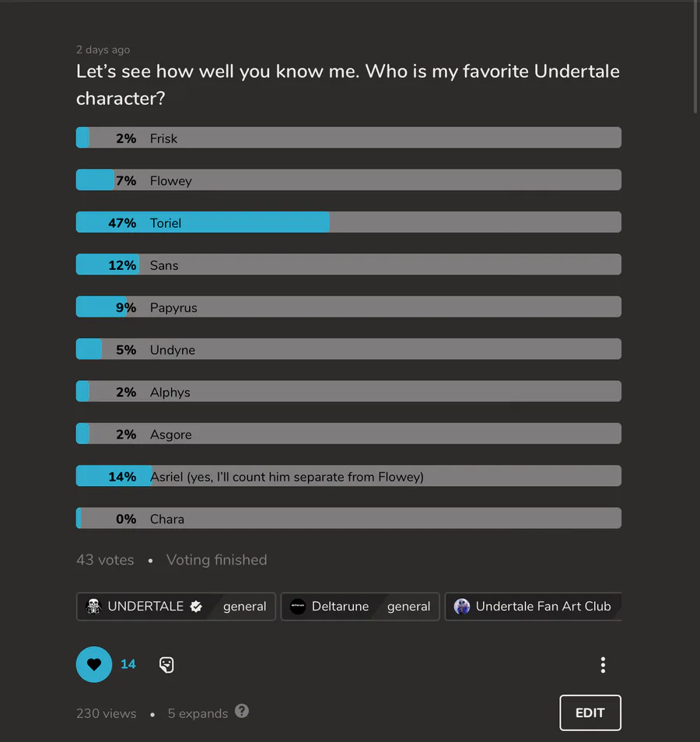700x742 pixels.
Task: Select the Asriel poll option
Action: [x=348, y=475]
